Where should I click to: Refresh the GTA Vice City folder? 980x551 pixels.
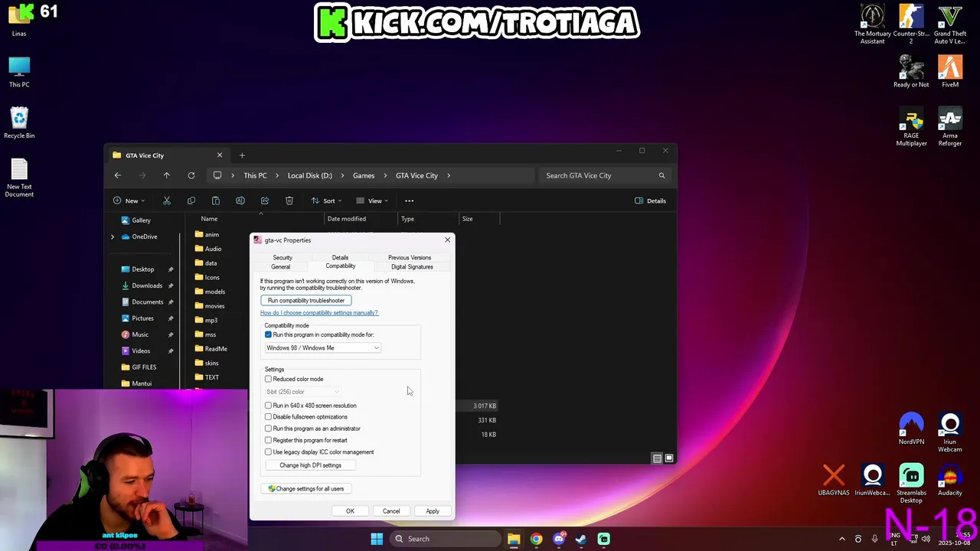point(191,175)
